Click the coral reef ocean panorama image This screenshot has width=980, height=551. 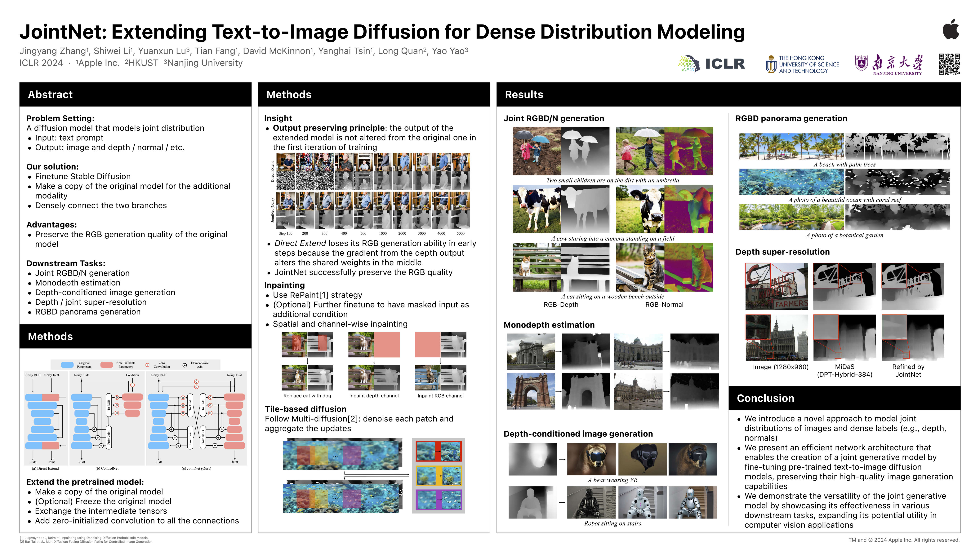pos(791,181)
